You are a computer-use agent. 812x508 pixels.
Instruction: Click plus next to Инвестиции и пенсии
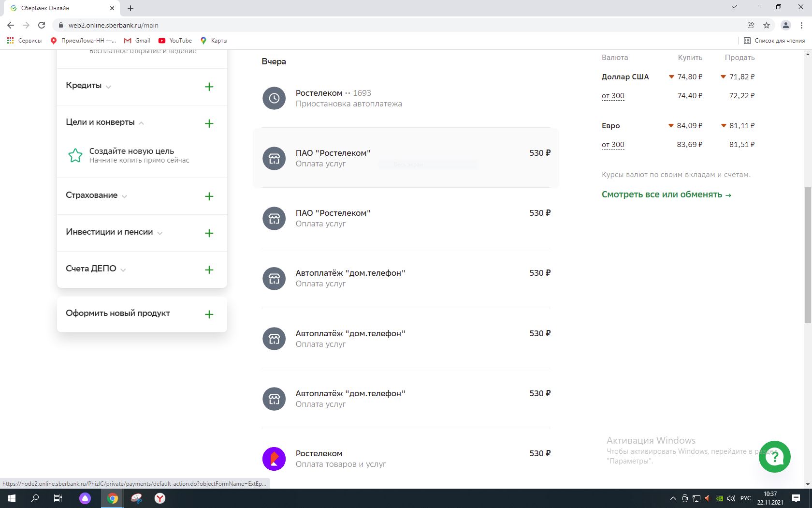[209, 233]
